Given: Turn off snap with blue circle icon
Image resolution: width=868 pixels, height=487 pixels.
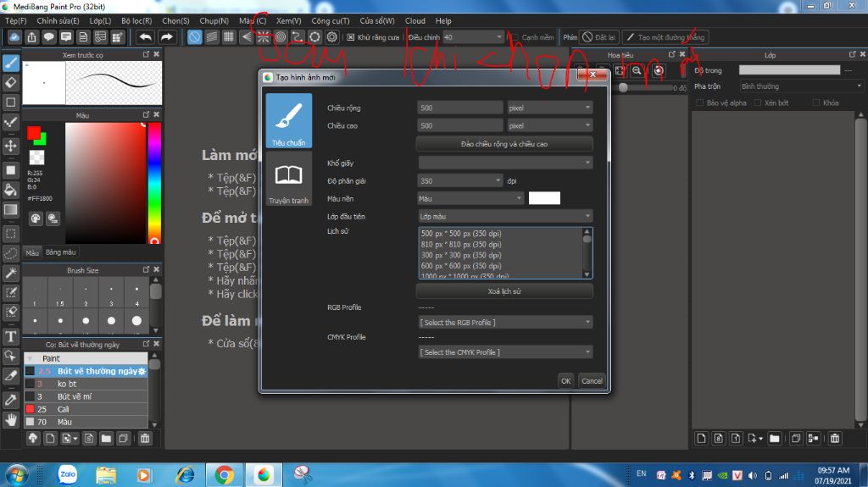Looking at the screenshot, I should click(x=195, y=37).
